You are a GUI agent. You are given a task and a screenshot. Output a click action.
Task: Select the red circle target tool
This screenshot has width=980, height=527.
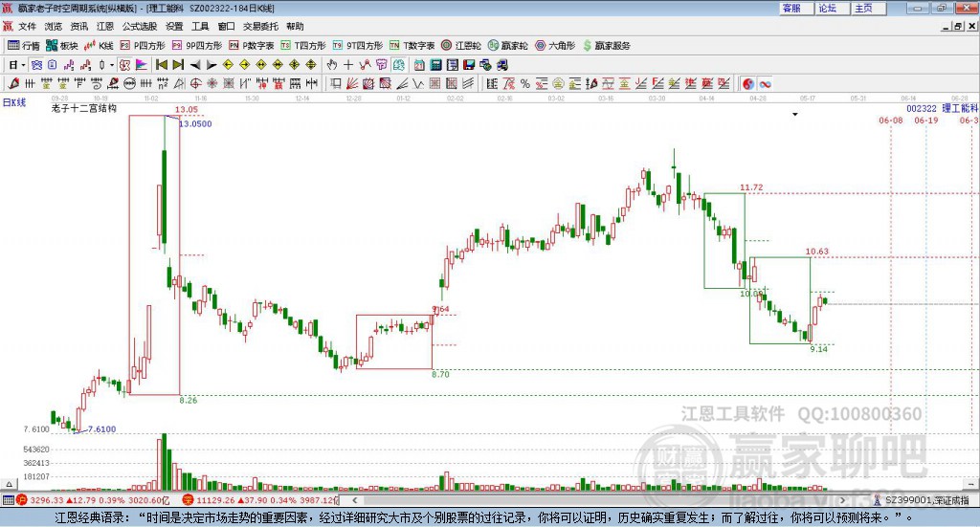click(195, 83)
